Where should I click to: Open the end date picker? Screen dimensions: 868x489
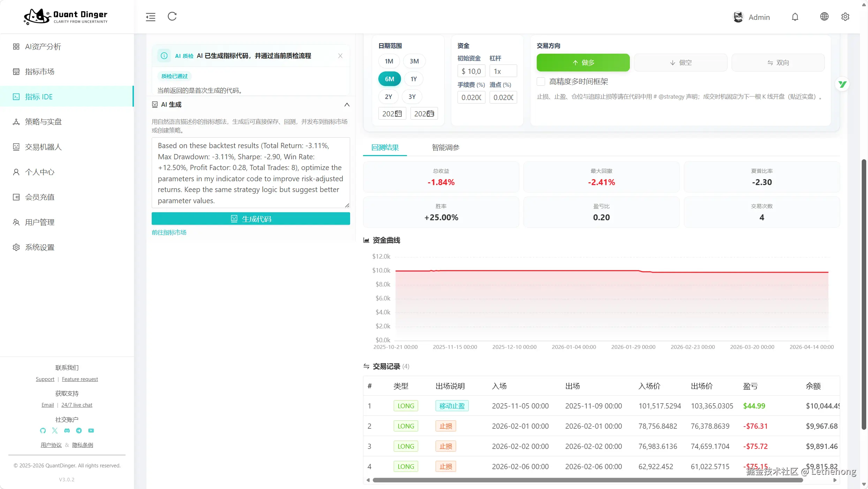click(x=424, y=114)
